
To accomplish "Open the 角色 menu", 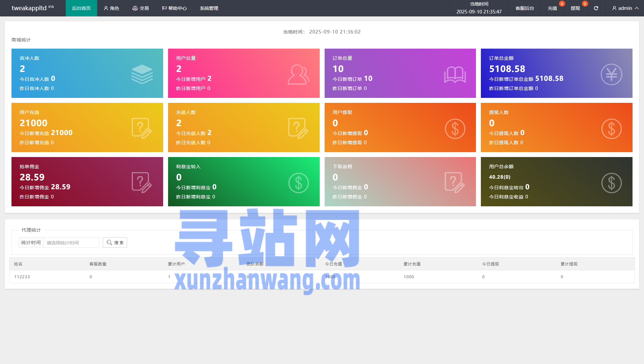I will pyautogui.click(x=112, y=8).
